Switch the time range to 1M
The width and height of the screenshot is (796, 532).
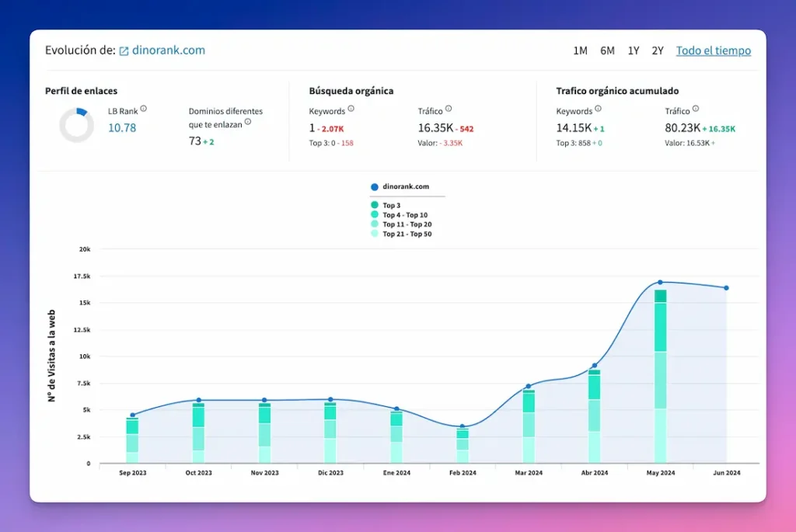pyautogui.click(x=580, y=51)
